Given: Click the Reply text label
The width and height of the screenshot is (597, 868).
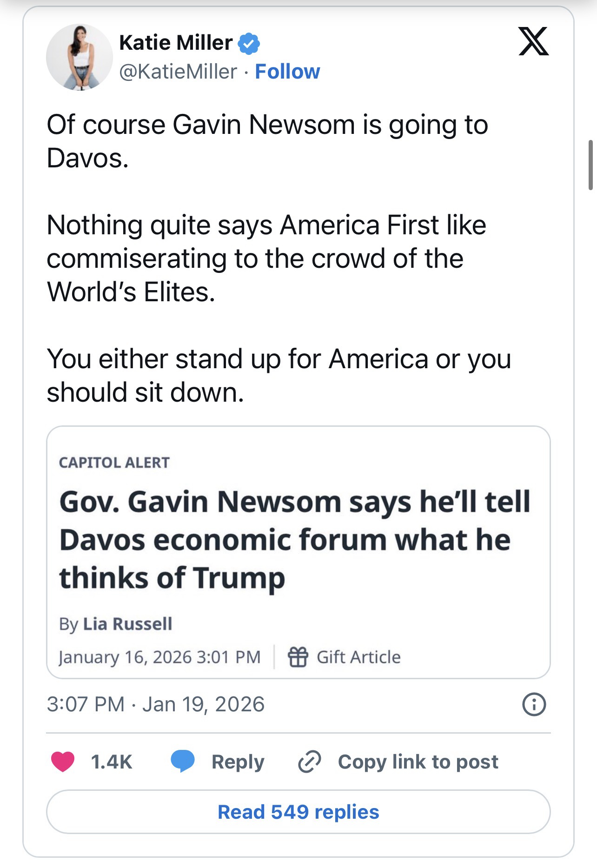Looking at the screenshot, I should [238, 762].
